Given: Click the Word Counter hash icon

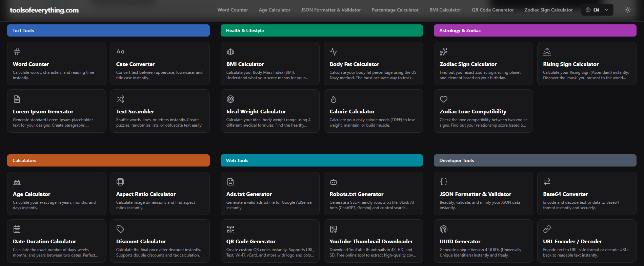Looking at the screenshot, I should coord(17,52).
